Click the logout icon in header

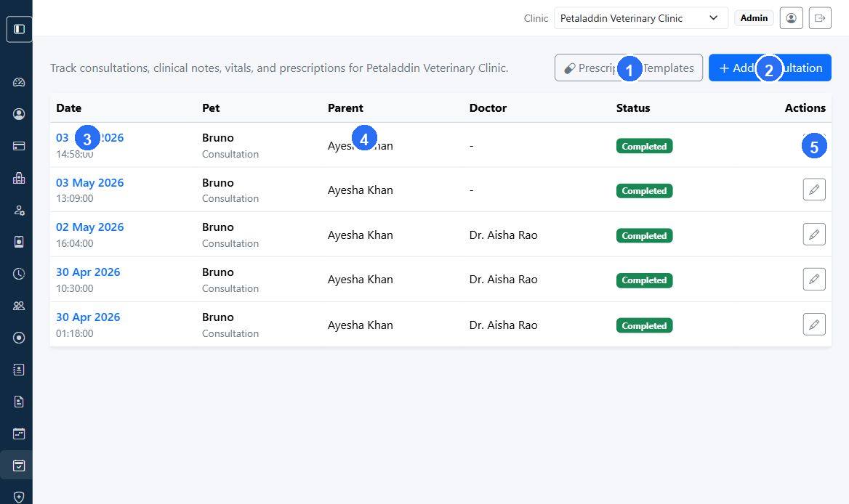point(820,18)
